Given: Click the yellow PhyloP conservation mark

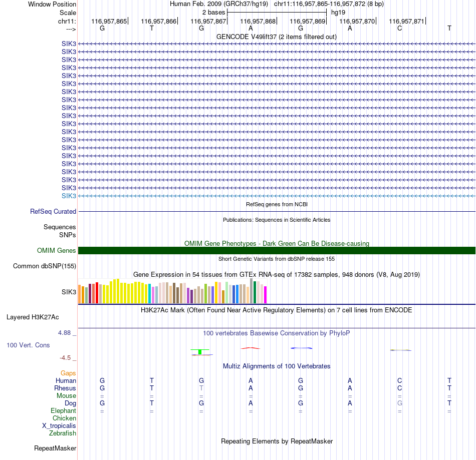Looking at the screenshot, I should pyautogui.click(x=401, y=350).
